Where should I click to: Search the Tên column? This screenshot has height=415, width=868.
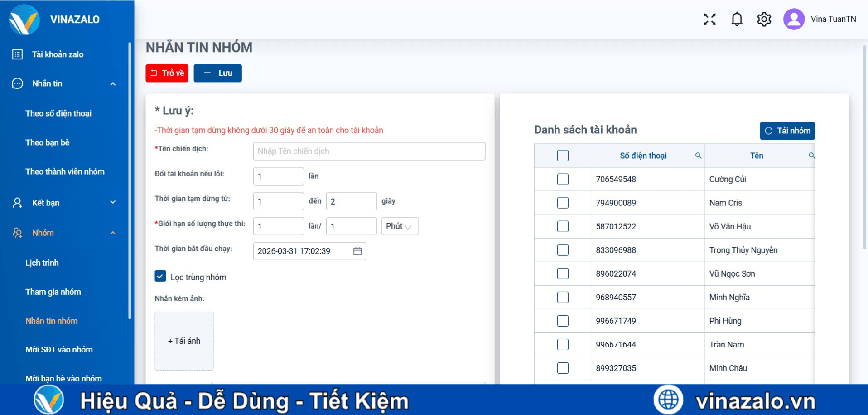coord(811,156)
